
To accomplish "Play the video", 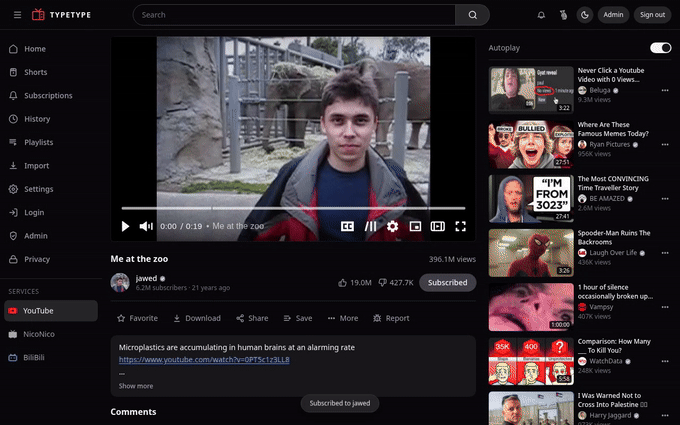I will pyautogui.click(x=125, y=226).
